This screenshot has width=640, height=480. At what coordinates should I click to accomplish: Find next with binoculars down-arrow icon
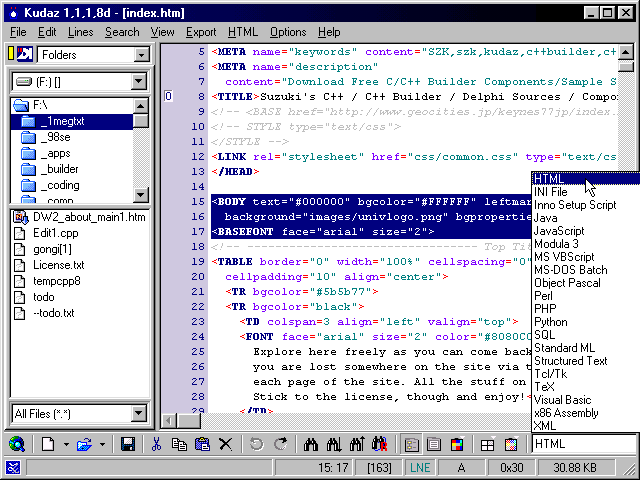pos(334,444)
